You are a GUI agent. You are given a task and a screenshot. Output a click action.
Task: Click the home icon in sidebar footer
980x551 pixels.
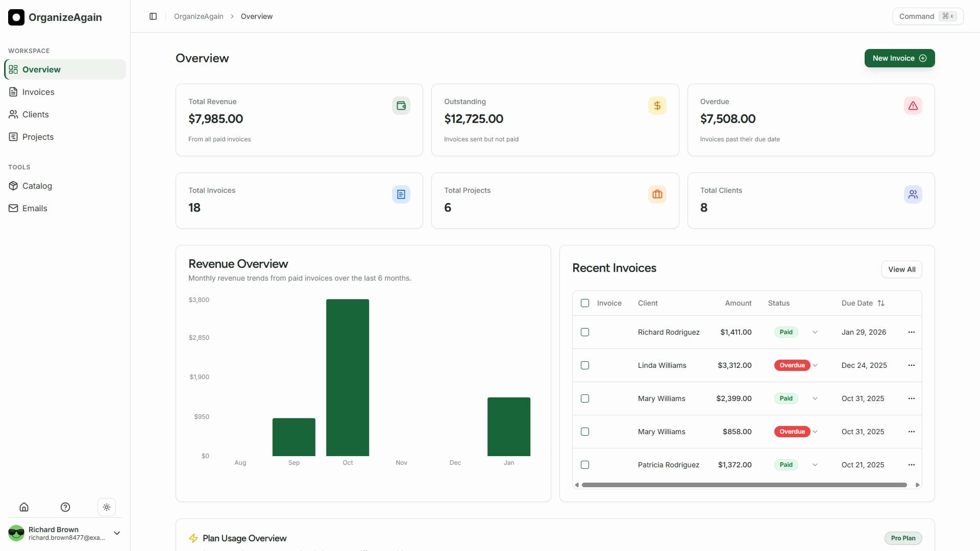(x=24, y=507)
